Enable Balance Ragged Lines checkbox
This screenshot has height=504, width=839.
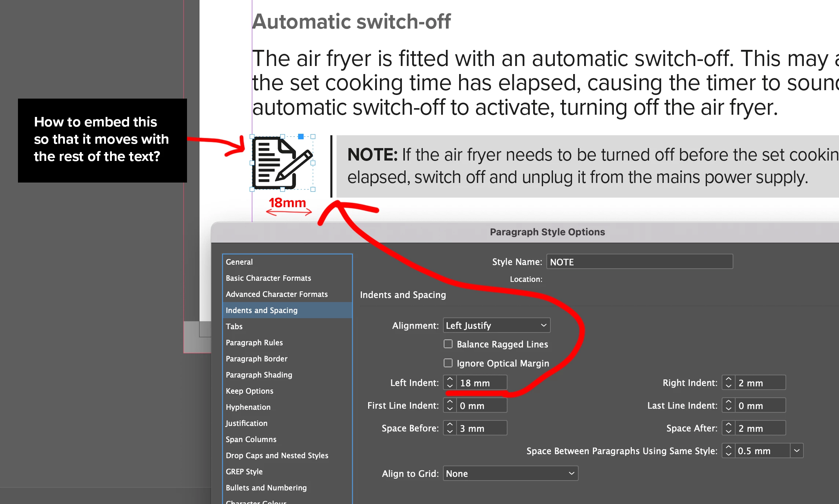point(448,344)
